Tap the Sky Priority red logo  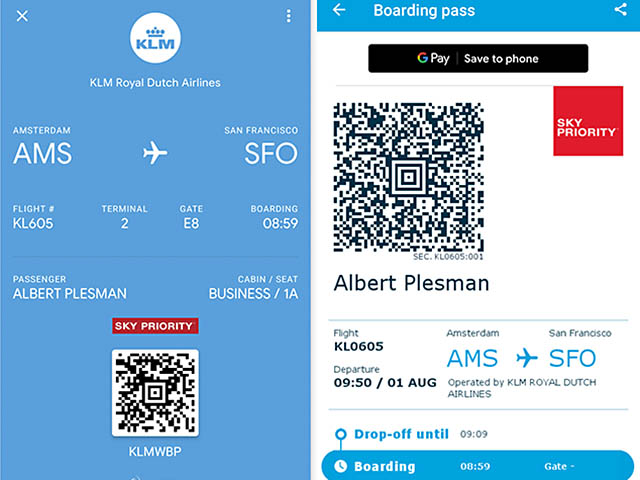click(587, 121)
